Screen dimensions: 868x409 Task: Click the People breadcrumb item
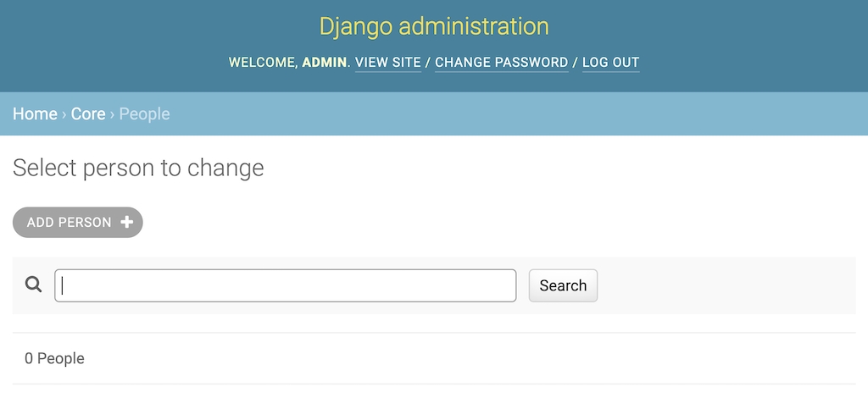(144, 113)
